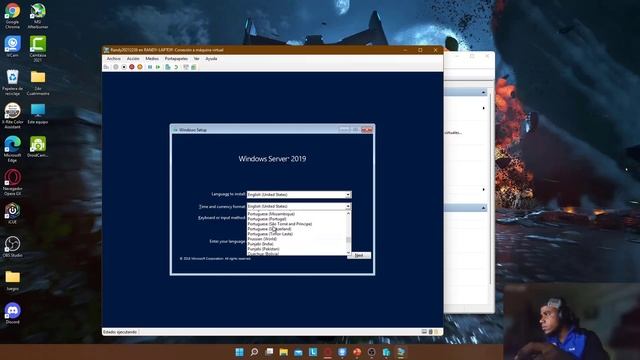Open Microsoft Edge desktop shortcut
Viewport: 640px width, 360px height.
coord(12,149)
